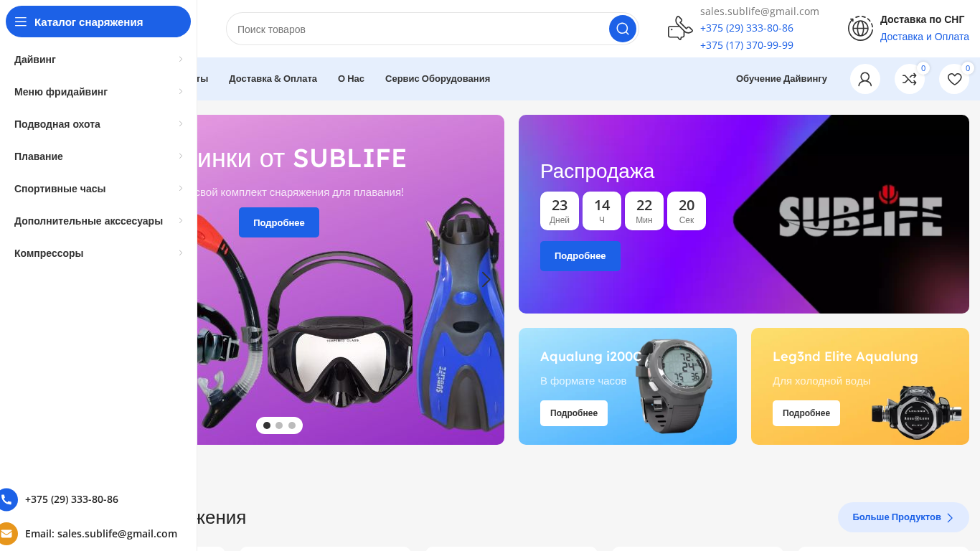Select the first slider dot
Image resolution: width=980 pixels, height=551 pixels.
(267, 425)
